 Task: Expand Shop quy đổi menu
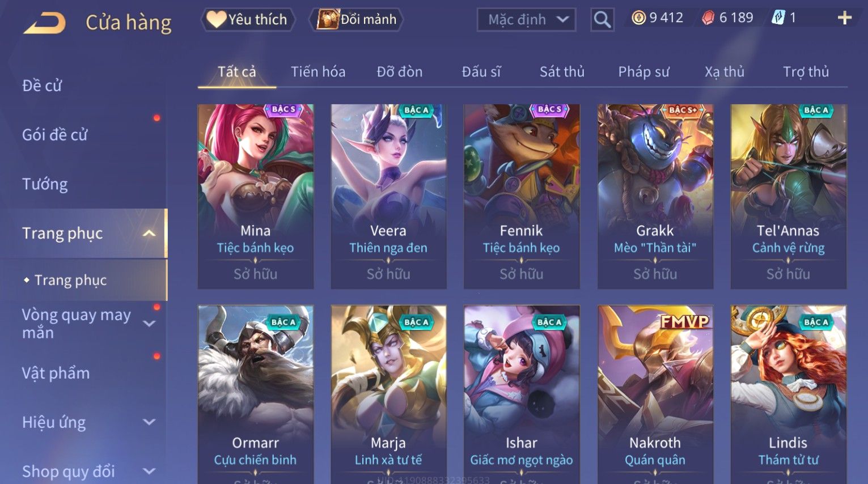(149, 472)
